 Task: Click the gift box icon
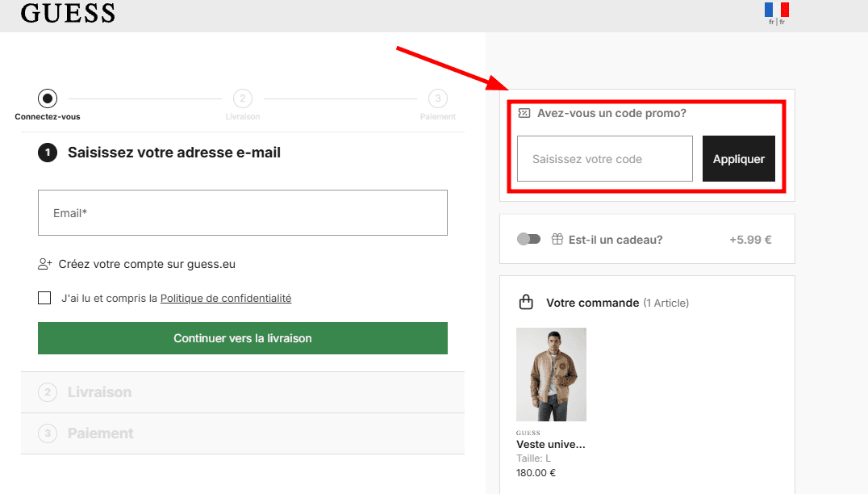[x=557, y=239]
